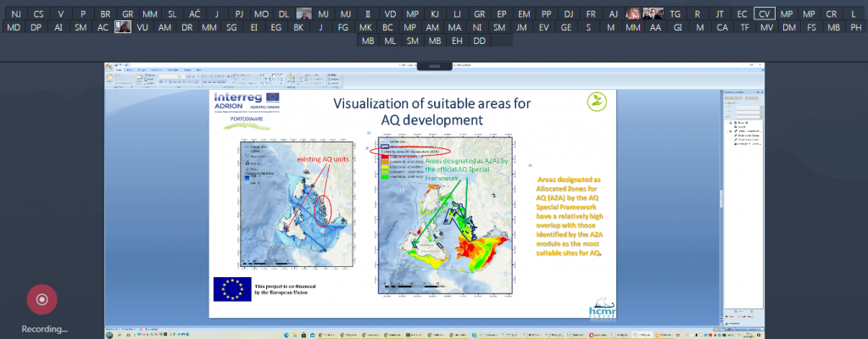Grab the shared screen handle bar at top
Screen dimensions: 868x339
(433, 64)
